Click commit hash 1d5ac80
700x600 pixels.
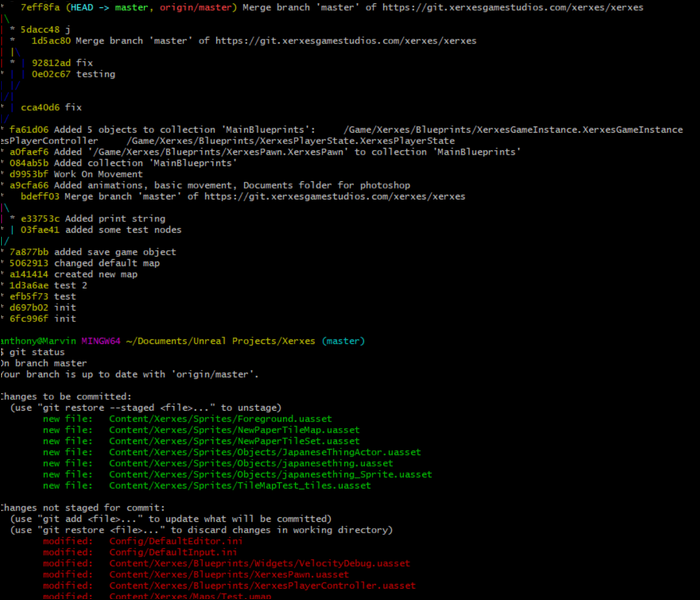click(x=51, y=41)
